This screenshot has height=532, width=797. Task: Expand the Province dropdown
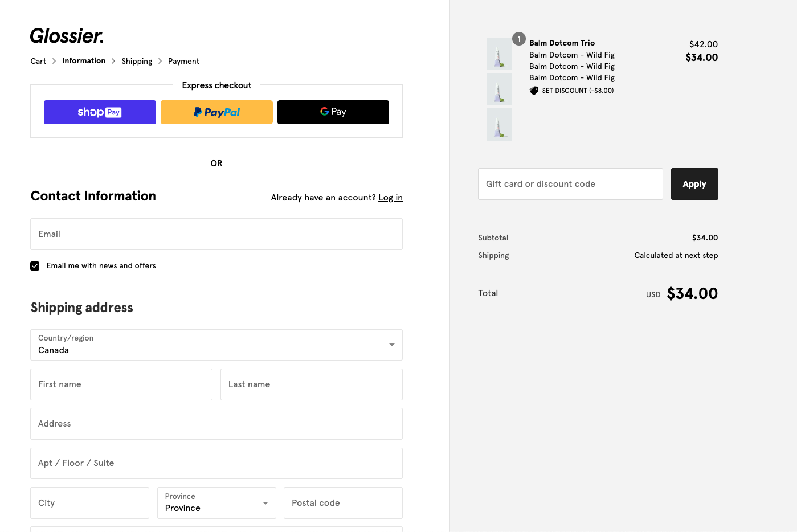(216, 503)
